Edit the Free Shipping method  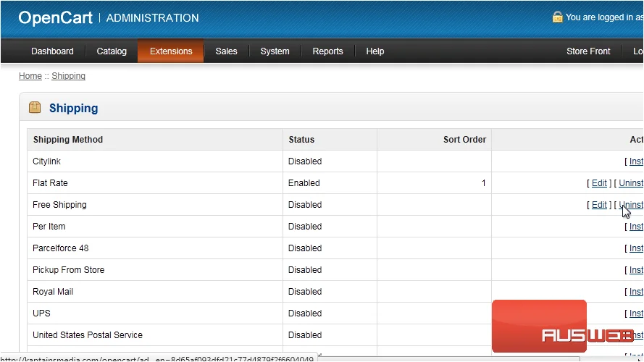point(599,205)
